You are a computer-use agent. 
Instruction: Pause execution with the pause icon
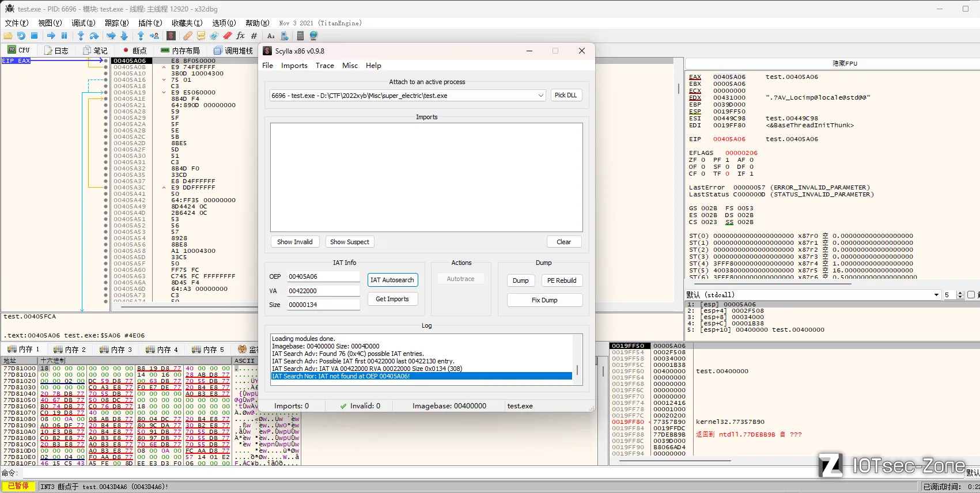[64, 36]
